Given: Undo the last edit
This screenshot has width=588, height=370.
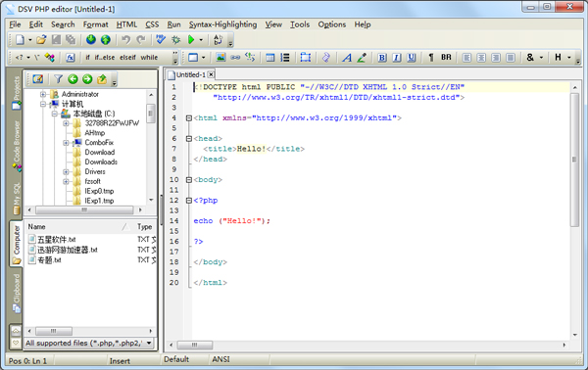Looking at the screenshot, I should click(x=126, y=40).
